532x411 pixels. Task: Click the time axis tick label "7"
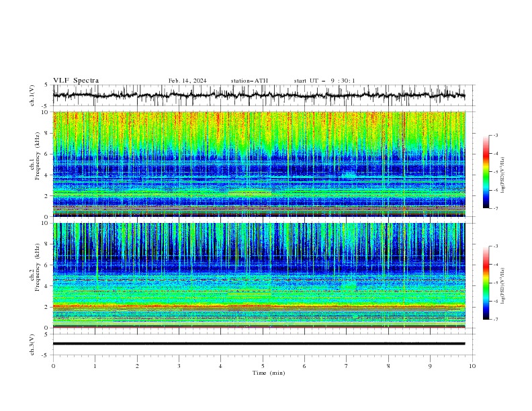[347, 366]
